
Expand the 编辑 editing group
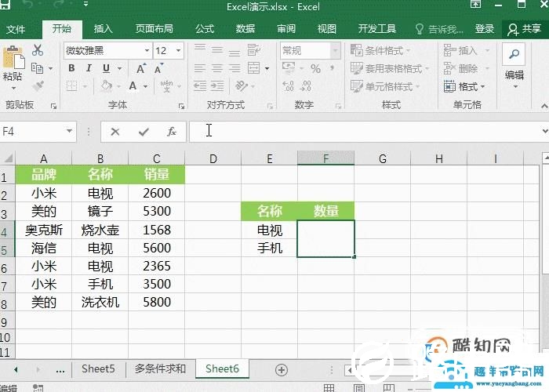click(514, 67)
